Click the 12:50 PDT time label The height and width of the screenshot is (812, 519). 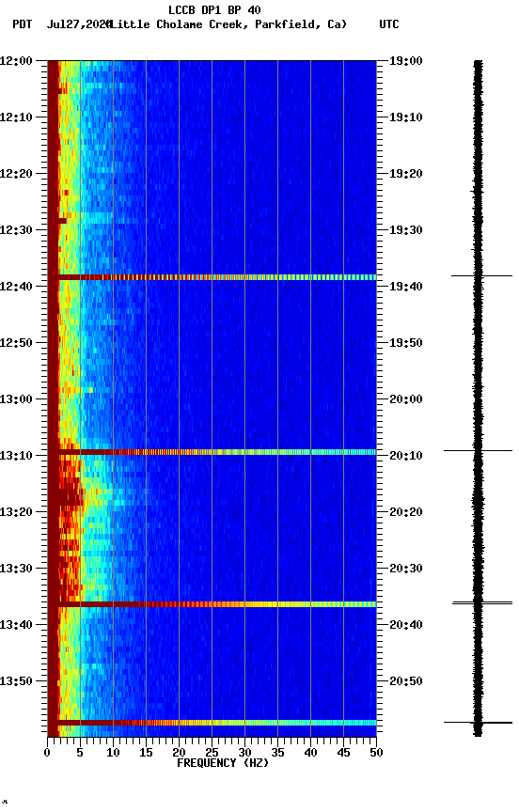16,343
